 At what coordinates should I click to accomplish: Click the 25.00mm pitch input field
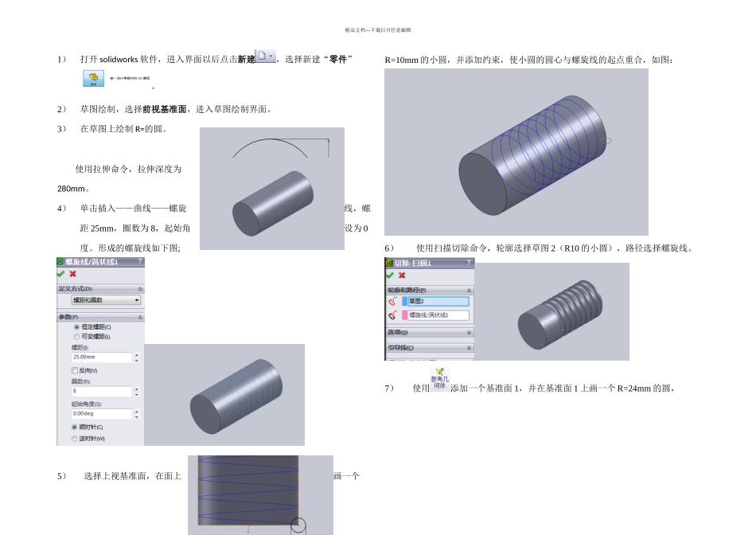click(102, 357)
